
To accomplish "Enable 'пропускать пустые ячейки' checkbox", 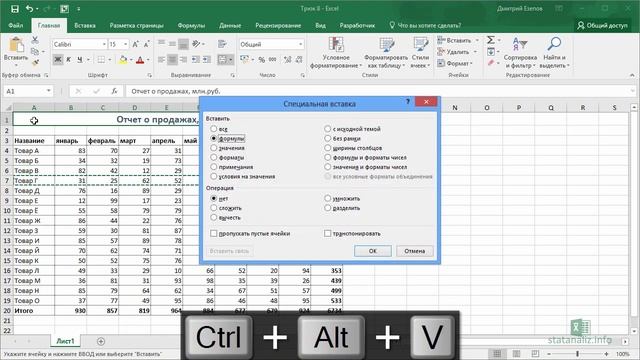I will pos(213,233).
